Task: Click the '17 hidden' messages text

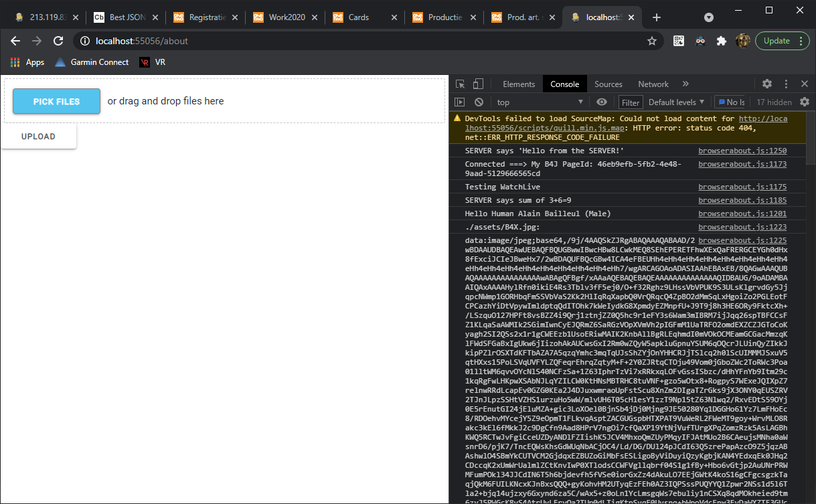Action: [774, 102]
